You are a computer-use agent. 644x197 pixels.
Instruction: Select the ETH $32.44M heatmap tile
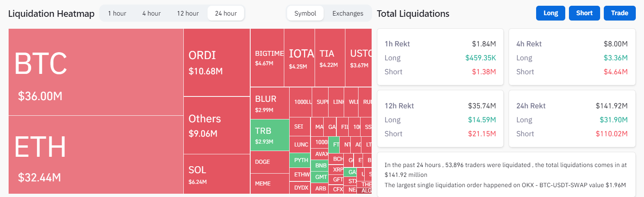coord(96,154)
